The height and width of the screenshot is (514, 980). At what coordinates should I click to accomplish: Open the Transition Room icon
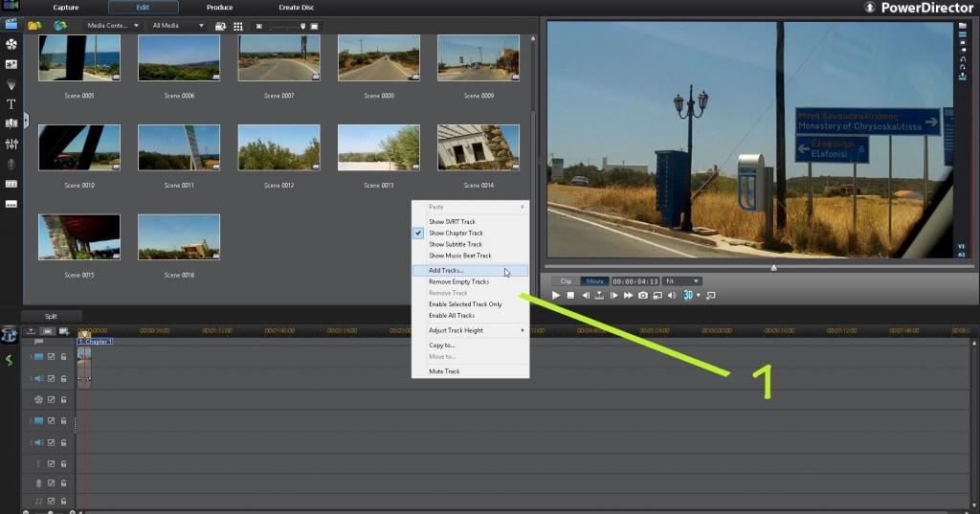coord(11,123)
